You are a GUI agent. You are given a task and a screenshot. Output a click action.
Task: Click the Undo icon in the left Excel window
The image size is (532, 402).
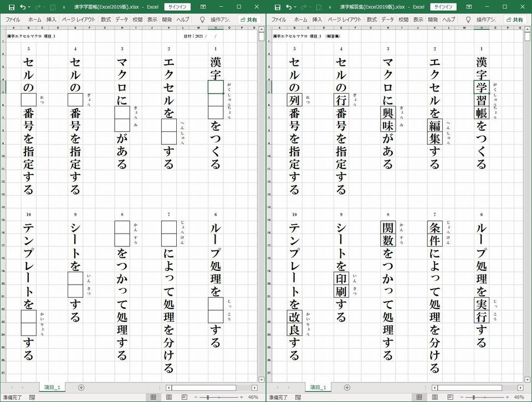click(x=23, y=7)
